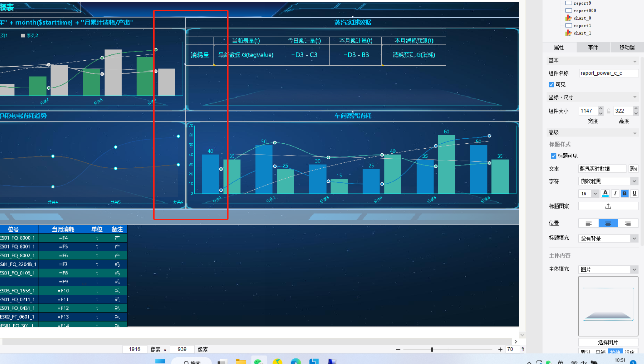Click the vertical scrollbar down arrow
Image resolution: width=644 pixels, height=364 pixels.
522,335
